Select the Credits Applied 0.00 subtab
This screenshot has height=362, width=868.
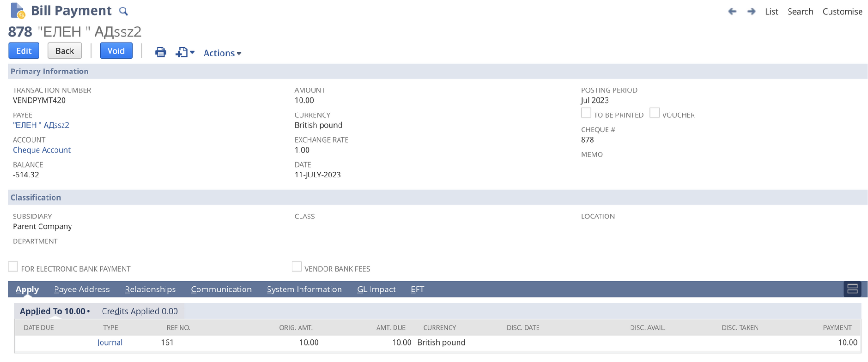click(140, 311)
